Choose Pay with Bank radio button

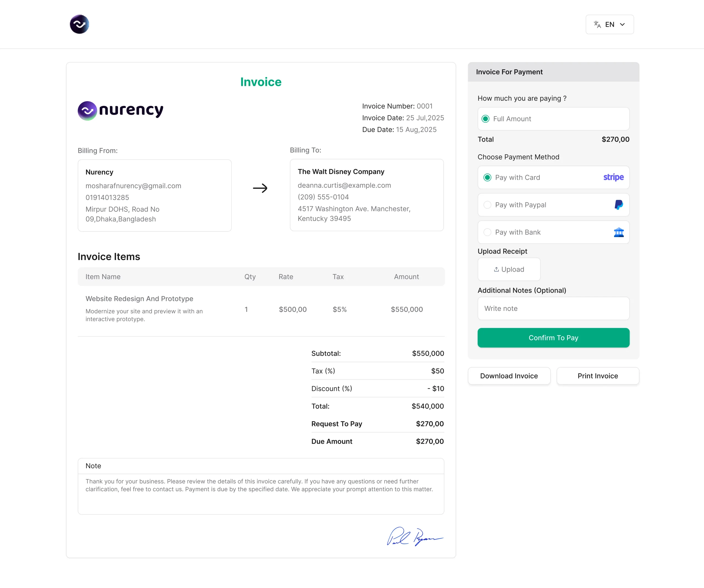tap(487, 232)
